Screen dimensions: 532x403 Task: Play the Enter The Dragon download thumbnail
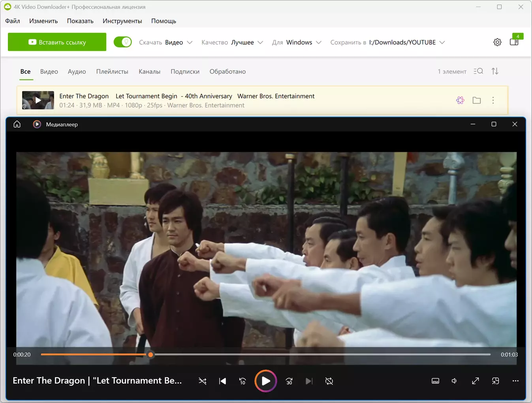pos(38,100)
